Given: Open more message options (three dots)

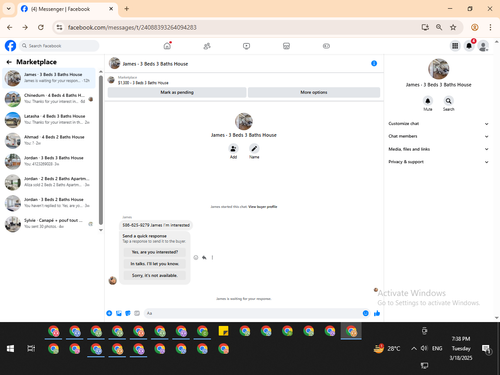Looking at the screenshot, I should point(212,257).
